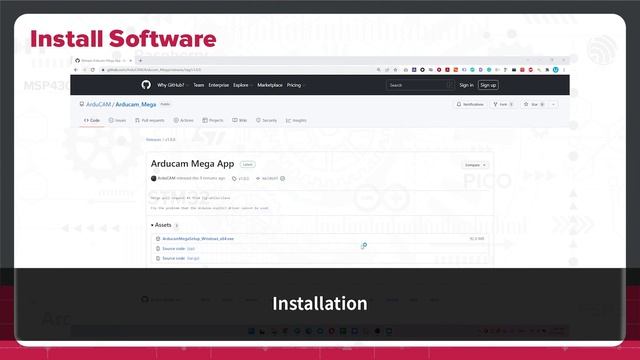This screenshot has height=360, width=640.
Task: Bookmark the page with the star icon
Action: click(x=396, y=70)
